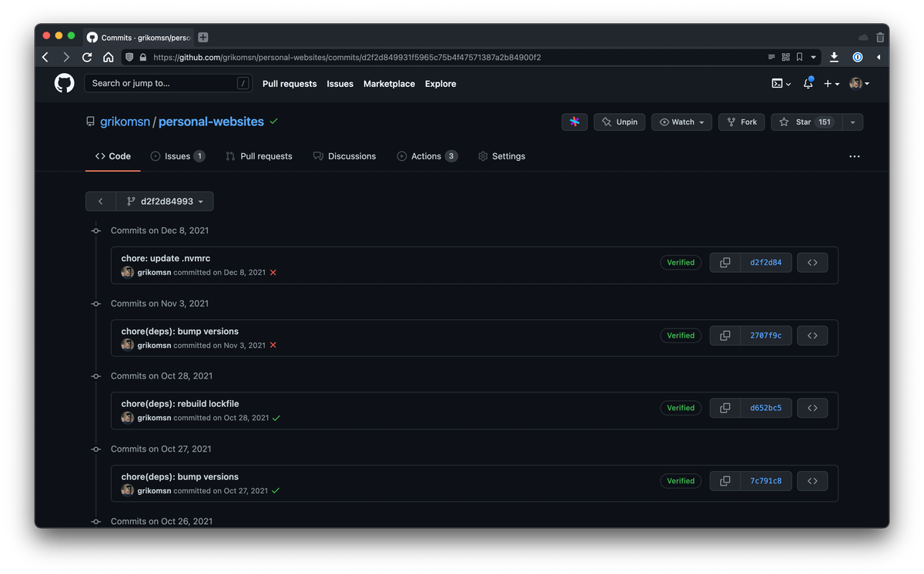Open the d2f2d84993 branch selector dropdown
The width and height of the screenshot is (924, 574).
(x=165, y=202)
